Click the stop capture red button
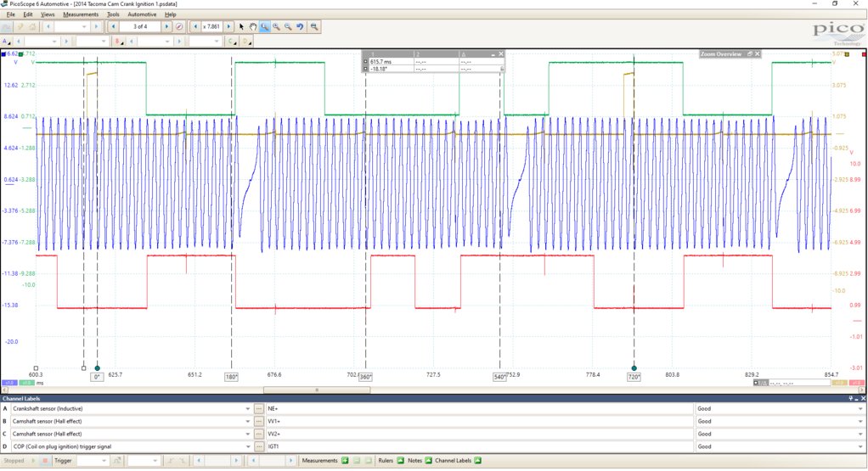 (x=45, y=461)
